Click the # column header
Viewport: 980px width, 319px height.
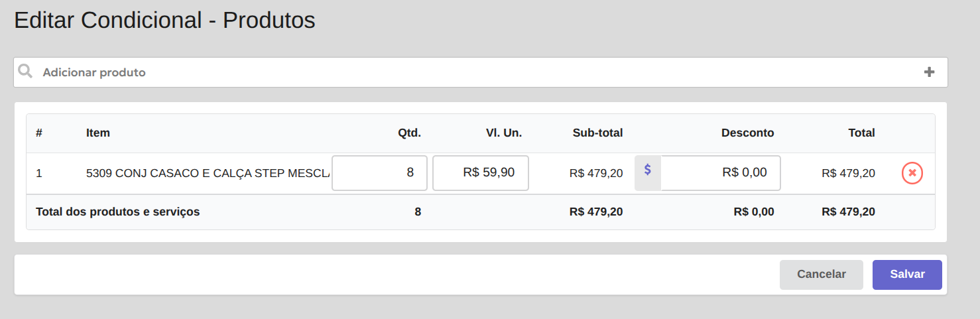pos(39,133)
